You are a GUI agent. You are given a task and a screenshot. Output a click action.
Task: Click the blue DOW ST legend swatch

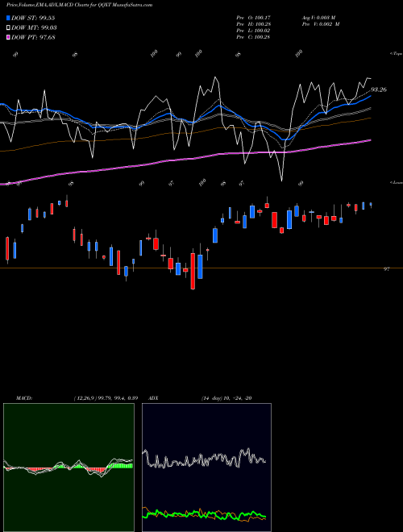(x=8, y=18)
